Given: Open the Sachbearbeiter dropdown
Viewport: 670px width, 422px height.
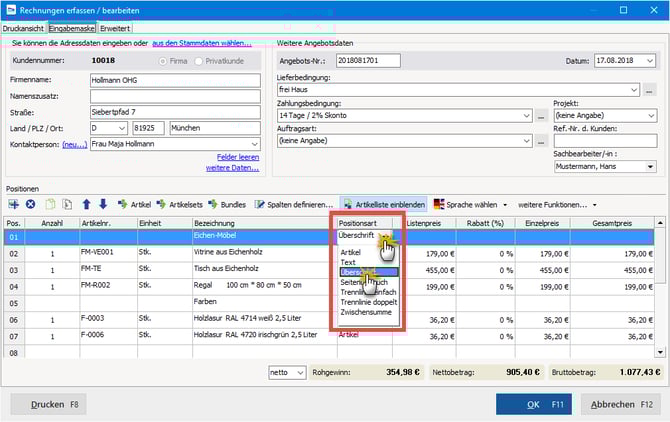Looking at the screenshot, I should point(648,168).
